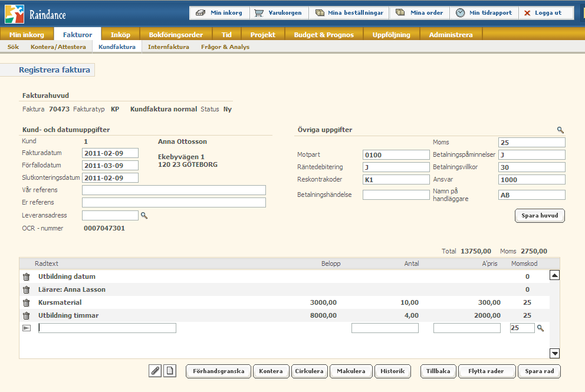
Task: Click the pencil edit icon button
Action: (155, 371)
